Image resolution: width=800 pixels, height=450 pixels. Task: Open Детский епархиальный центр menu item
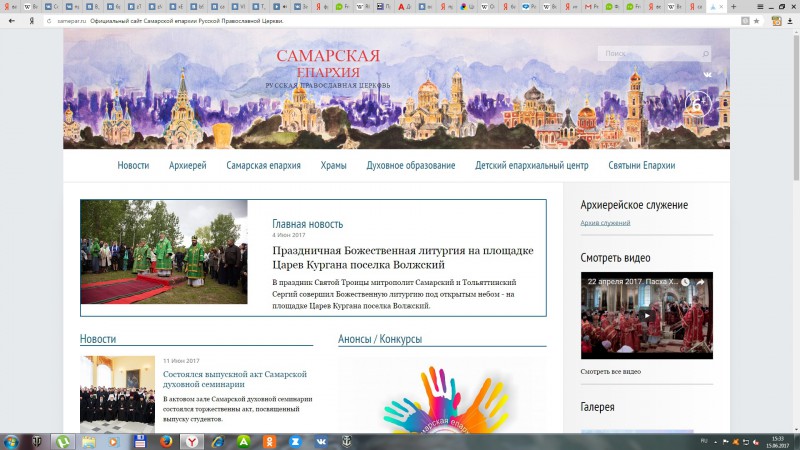(532, 165)
